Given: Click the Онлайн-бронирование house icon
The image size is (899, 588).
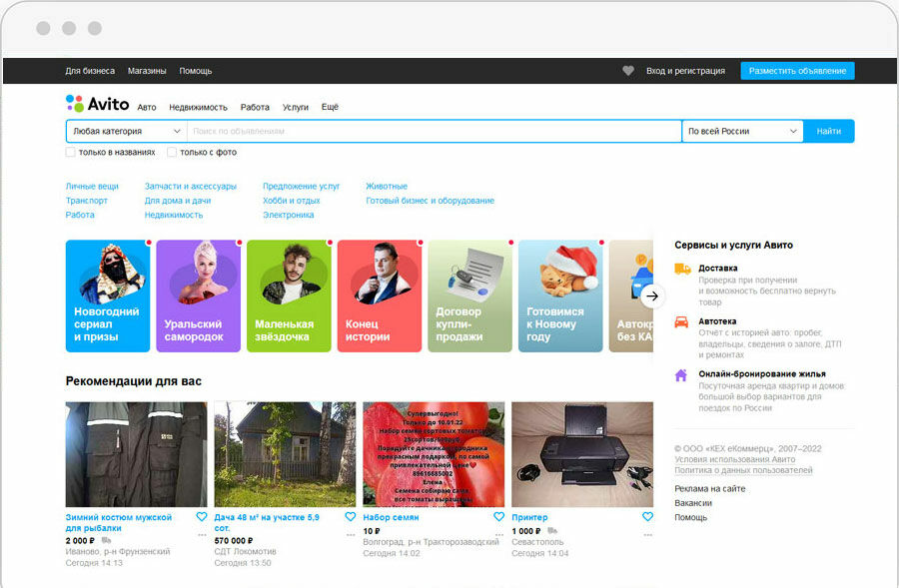Looking at the screenshot, I should tap(681, 375).
